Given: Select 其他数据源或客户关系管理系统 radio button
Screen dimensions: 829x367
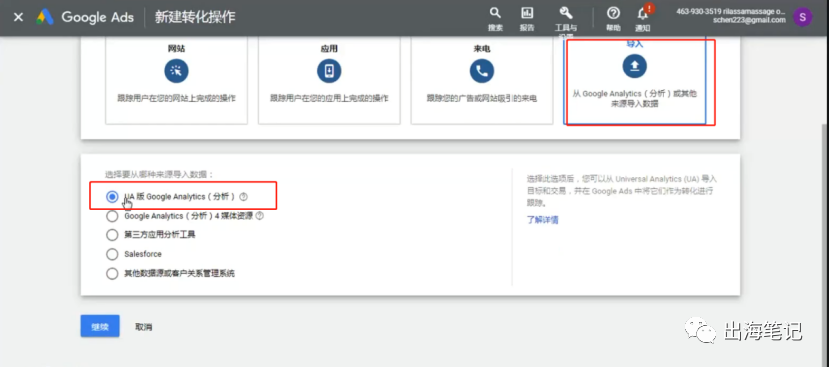Looking at the screenshot, I should click(x=112, y=273).
